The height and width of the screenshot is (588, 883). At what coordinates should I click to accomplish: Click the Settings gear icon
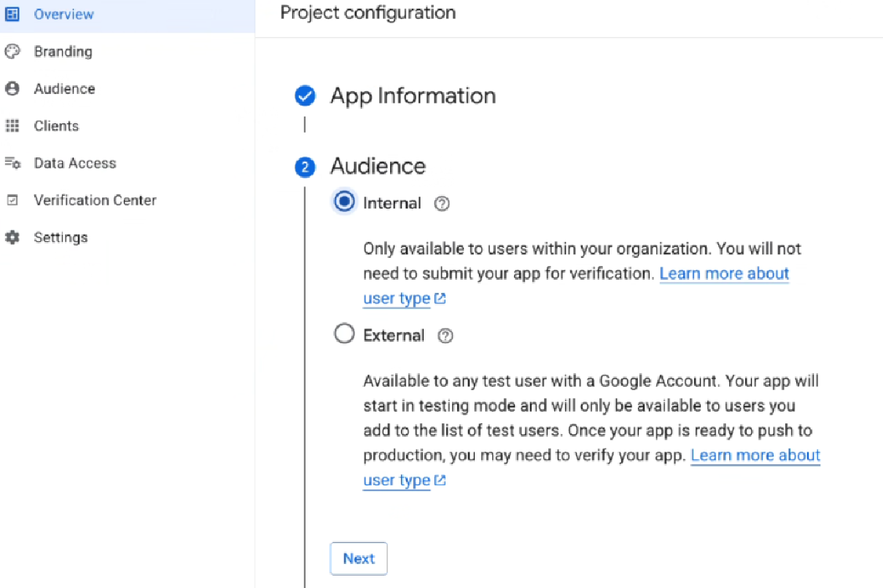point(12,238)
